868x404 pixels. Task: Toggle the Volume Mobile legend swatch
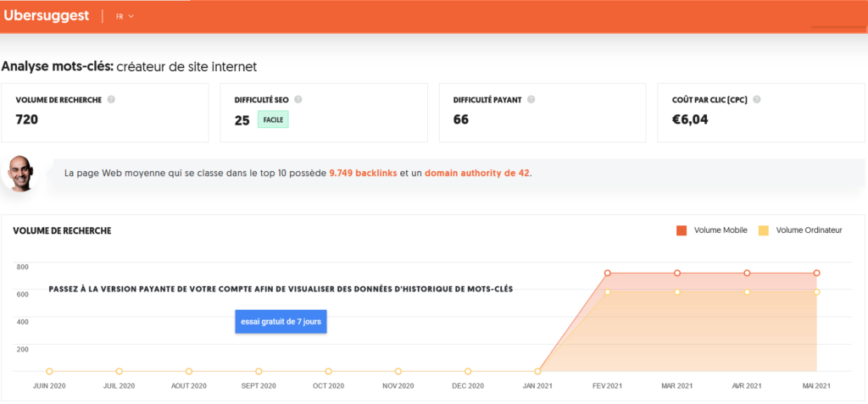pyautogui.click(x=682, y=230)
